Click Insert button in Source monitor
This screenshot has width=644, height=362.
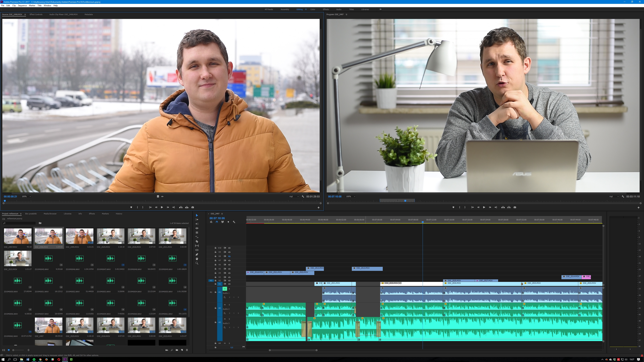(x=181, y=207)
